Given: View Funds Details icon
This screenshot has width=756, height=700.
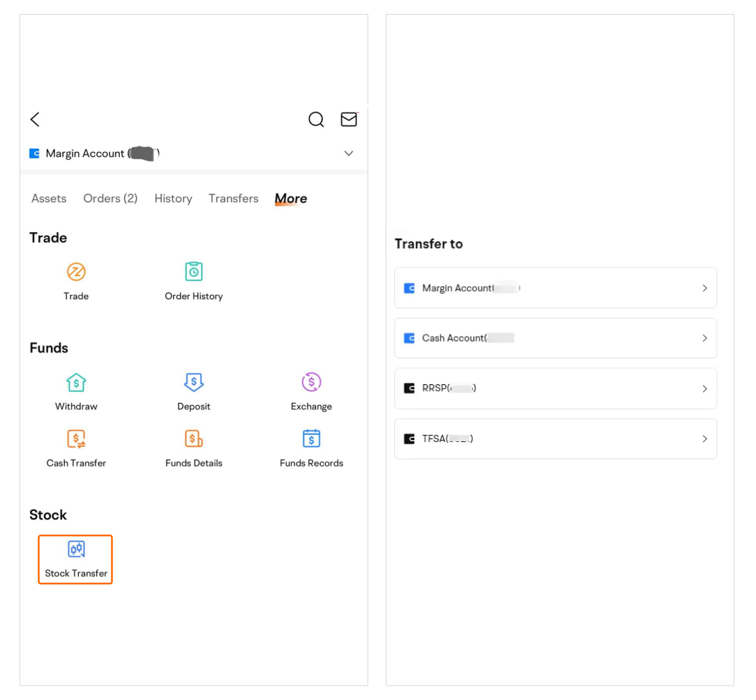Looking at the screenshot, I should click(193, 439).
